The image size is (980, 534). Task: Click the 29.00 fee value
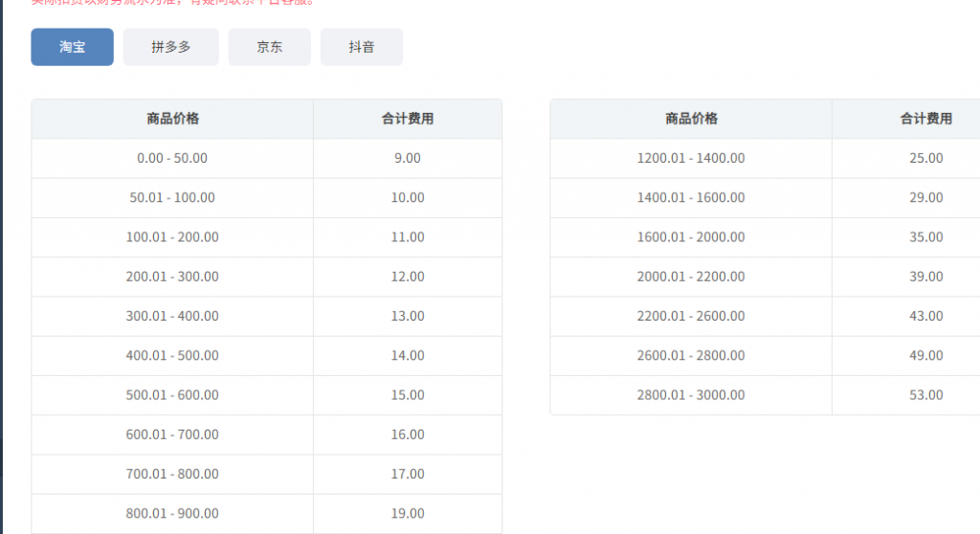(926, 197)
